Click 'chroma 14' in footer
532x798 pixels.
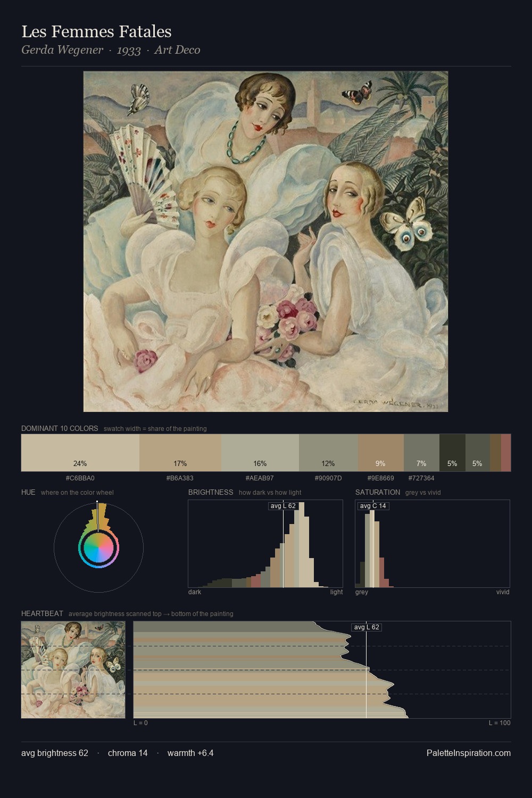128,753
